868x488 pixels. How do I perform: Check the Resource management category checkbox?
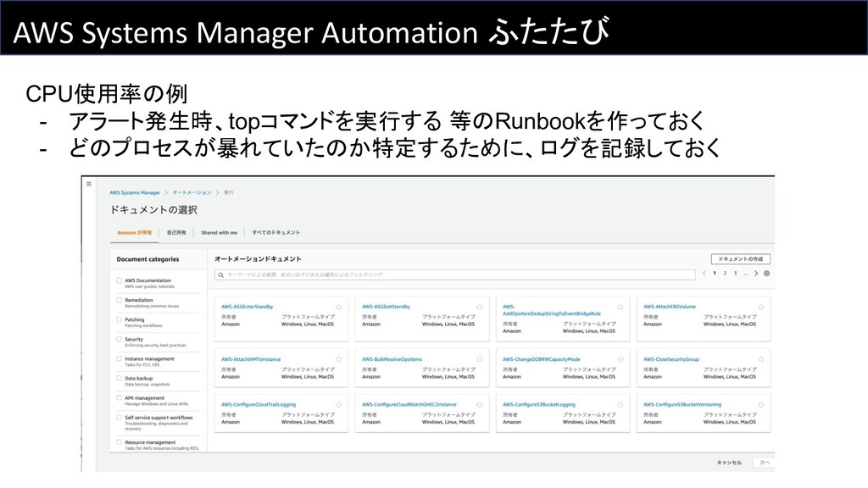pyautogui.click(x=119, y=442)
